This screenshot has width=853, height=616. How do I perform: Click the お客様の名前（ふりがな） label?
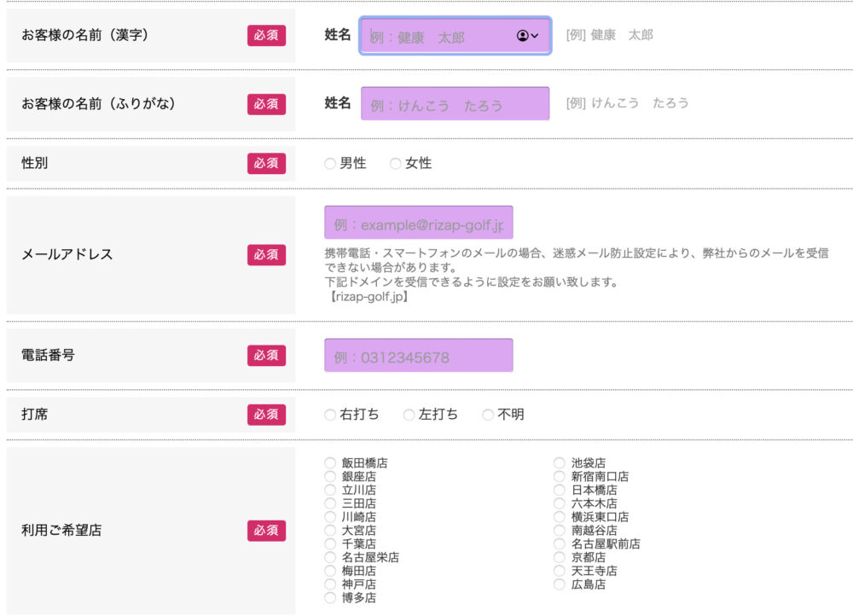tap(98, 103)
